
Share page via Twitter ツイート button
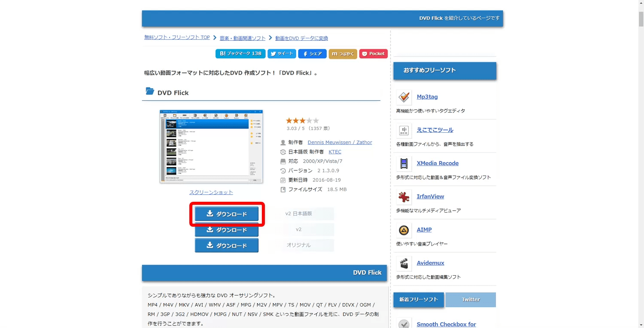click(x=282, y=54)
